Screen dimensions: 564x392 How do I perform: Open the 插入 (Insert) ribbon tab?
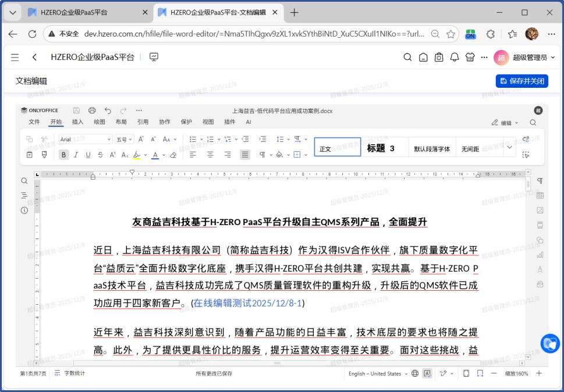click(x=77, y=122)
